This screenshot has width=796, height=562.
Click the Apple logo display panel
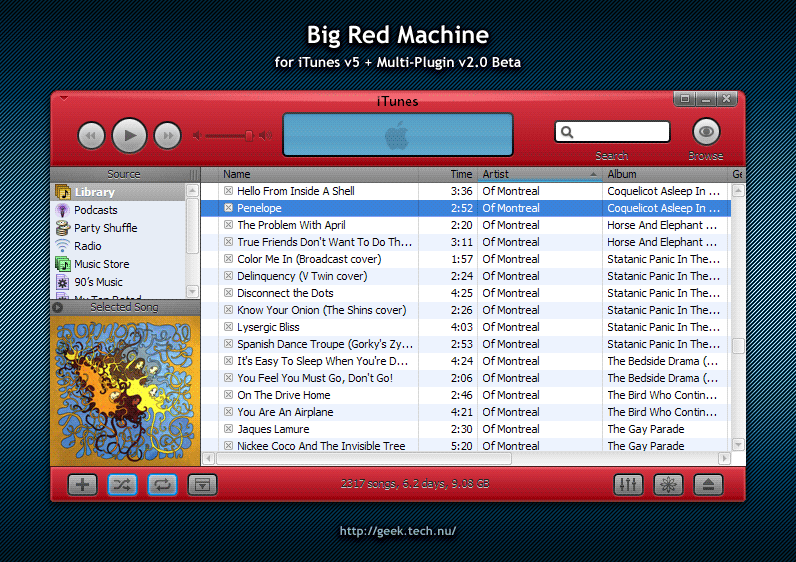[397, 135]
